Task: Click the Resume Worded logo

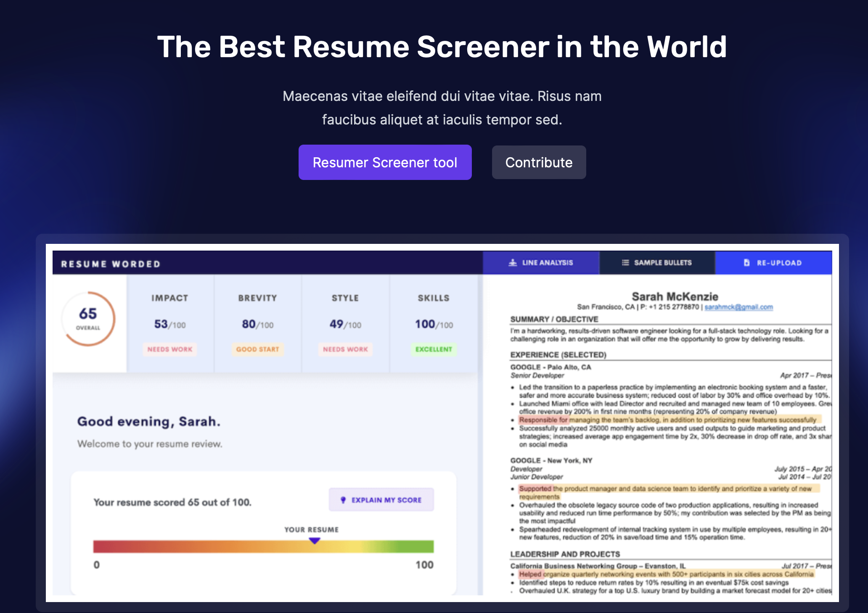Action: tap(111, 264)
